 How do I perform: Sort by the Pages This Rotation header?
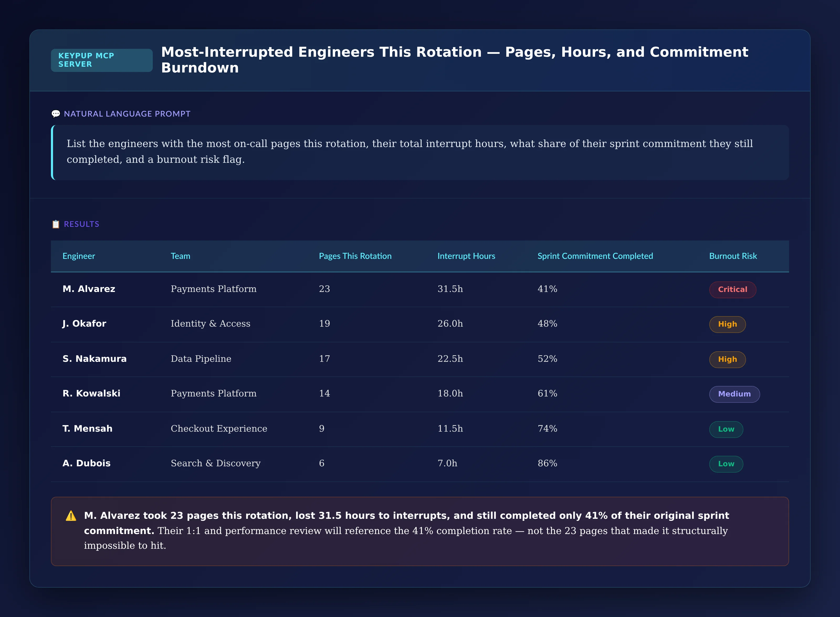click(x=355, y=256)
